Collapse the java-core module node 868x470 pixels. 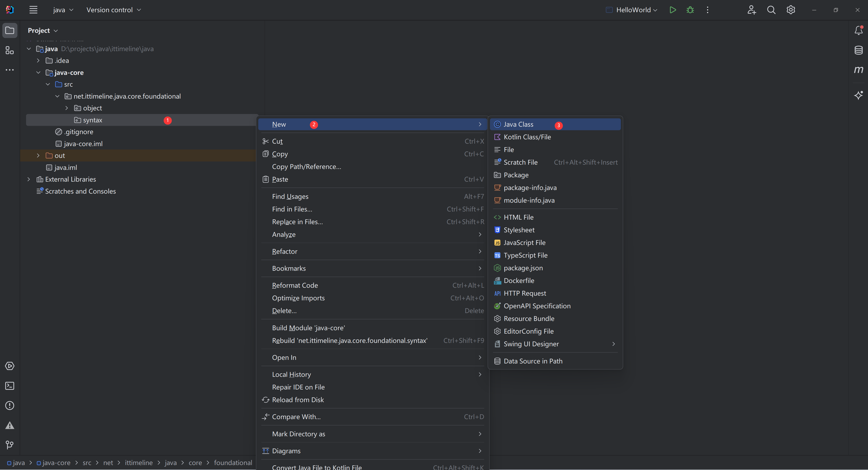tap(38, 72)
